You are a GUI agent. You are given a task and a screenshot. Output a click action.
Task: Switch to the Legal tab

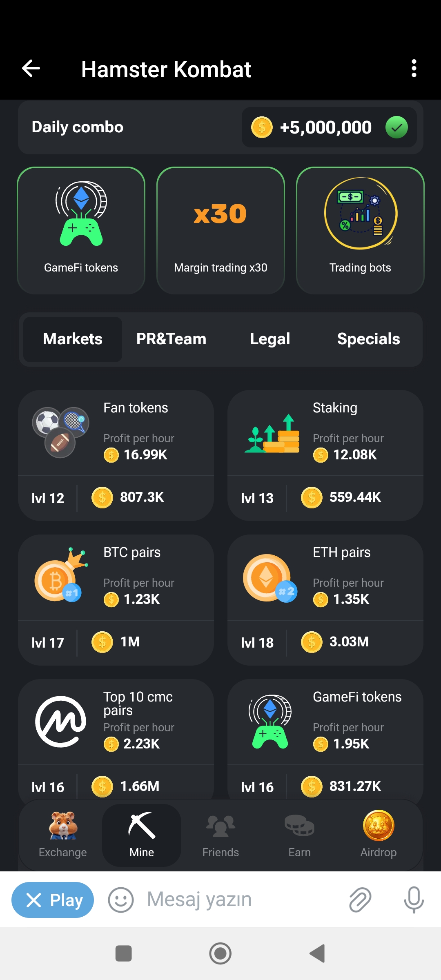click(x=270, y=339)
